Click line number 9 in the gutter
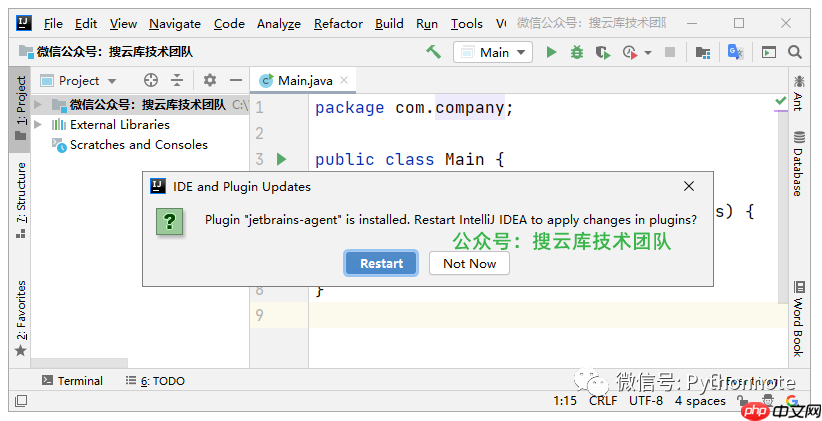The width and height of the screenshot is (822, 421). tap(259, 315)
